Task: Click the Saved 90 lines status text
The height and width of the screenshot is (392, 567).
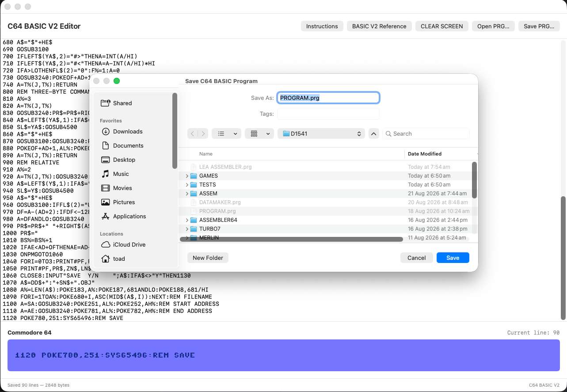Action: click(x=38, y=385)
